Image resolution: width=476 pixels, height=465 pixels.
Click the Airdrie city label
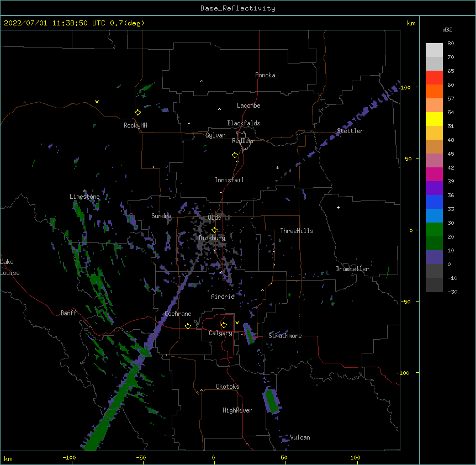(223, 297)
